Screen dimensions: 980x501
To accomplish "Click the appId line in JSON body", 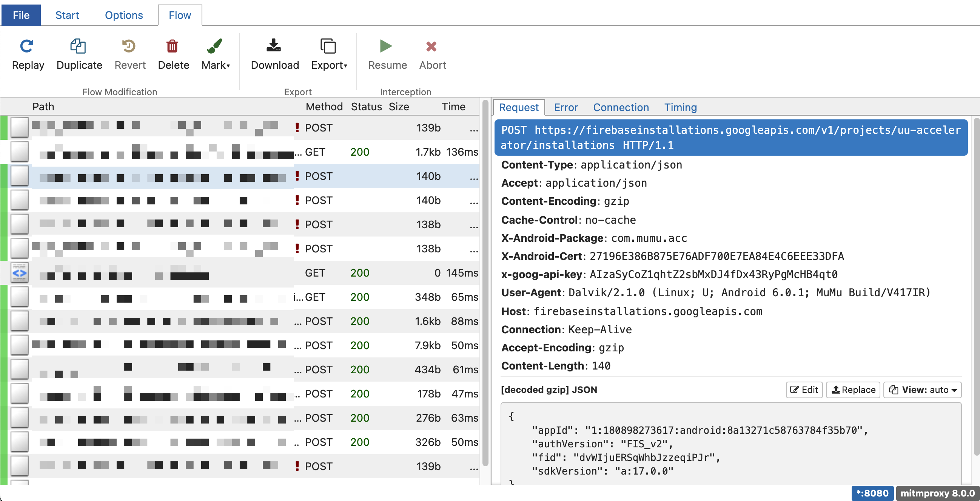I will click(700, 430).
